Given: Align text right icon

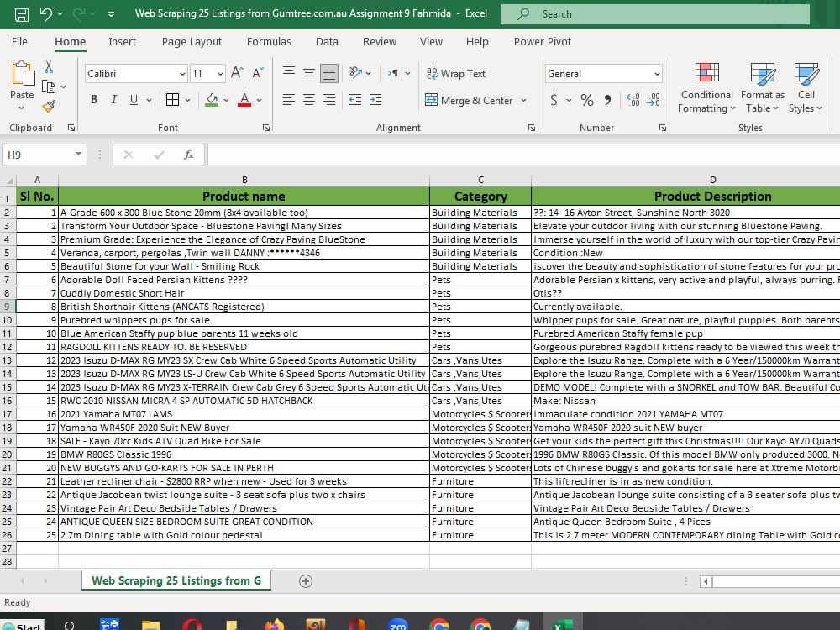Looking at the screenshot, I should (x=329, y=100).
